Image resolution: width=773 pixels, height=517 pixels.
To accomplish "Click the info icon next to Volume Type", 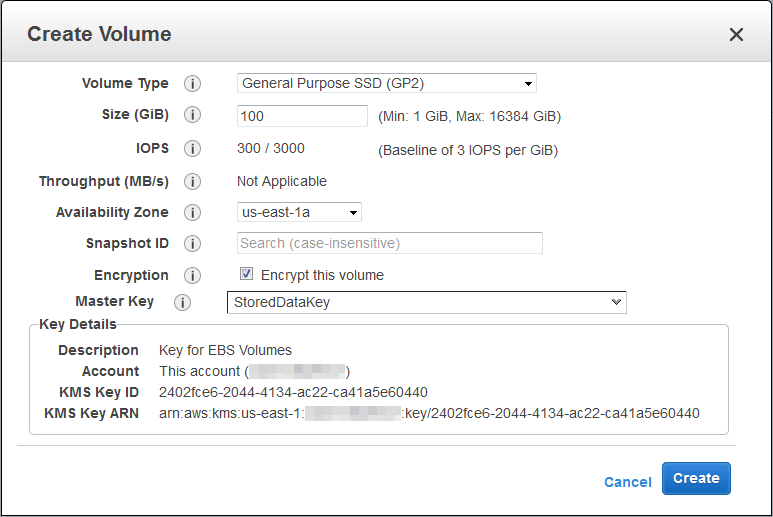I will [193, 84].
